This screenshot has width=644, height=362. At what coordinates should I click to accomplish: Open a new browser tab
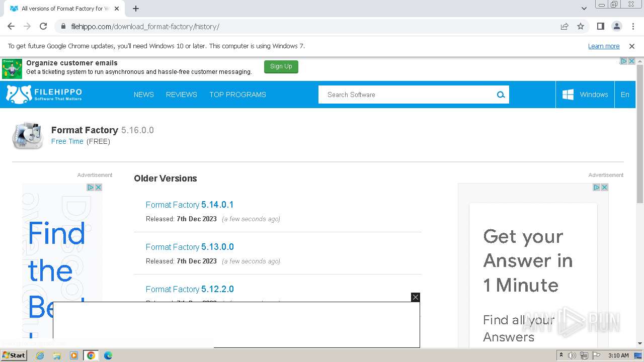136,9
